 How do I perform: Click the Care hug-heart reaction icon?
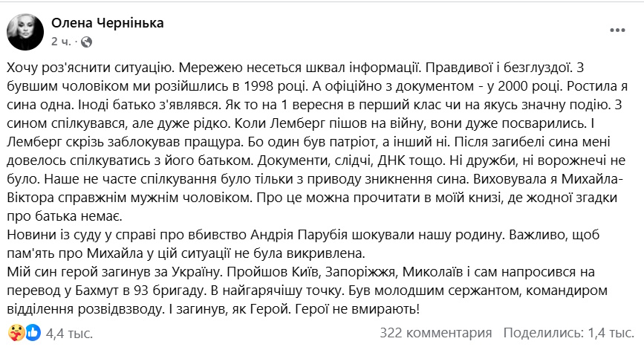[15, 331]
